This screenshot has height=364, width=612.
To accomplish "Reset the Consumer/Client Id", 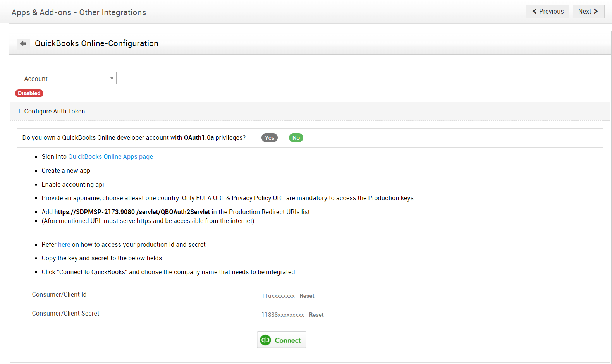I will (307, 296).
